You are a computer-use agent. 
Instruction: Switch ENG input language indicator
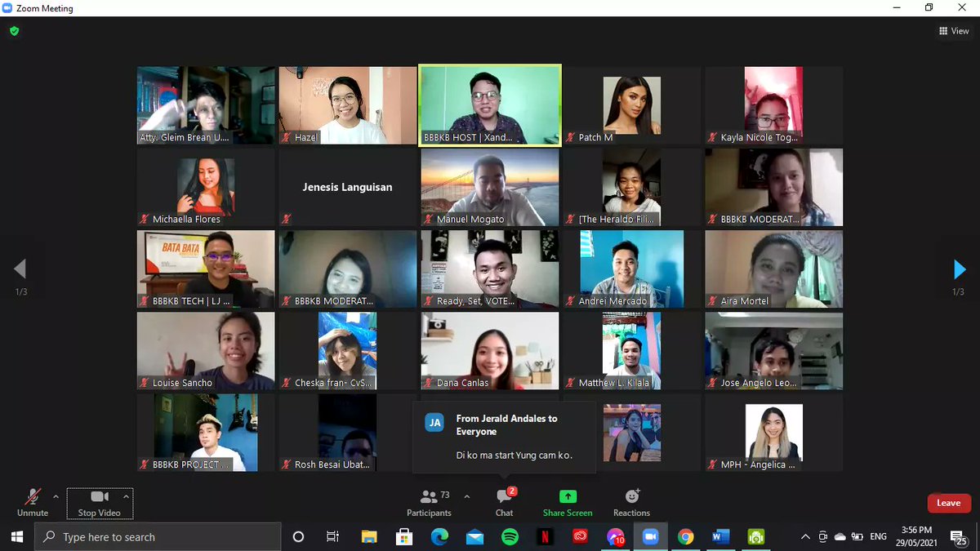point(878,536)
